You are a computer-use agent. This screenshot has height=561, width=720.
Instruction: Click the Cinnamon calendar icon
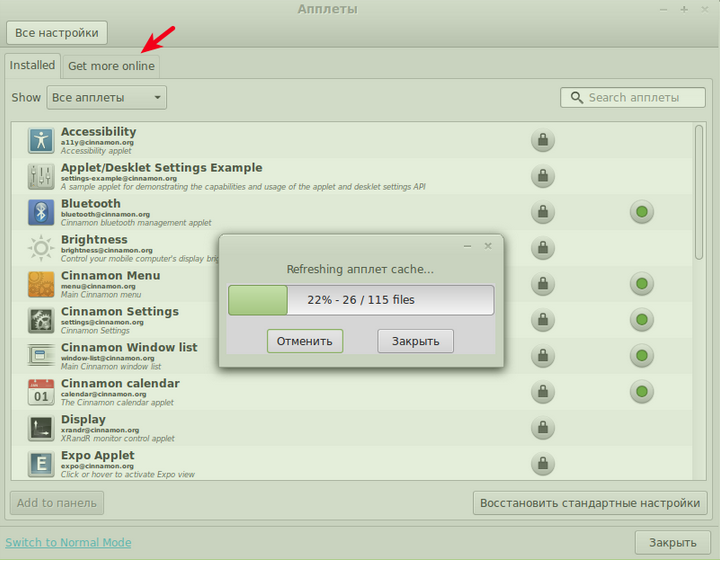pos(41,392)
